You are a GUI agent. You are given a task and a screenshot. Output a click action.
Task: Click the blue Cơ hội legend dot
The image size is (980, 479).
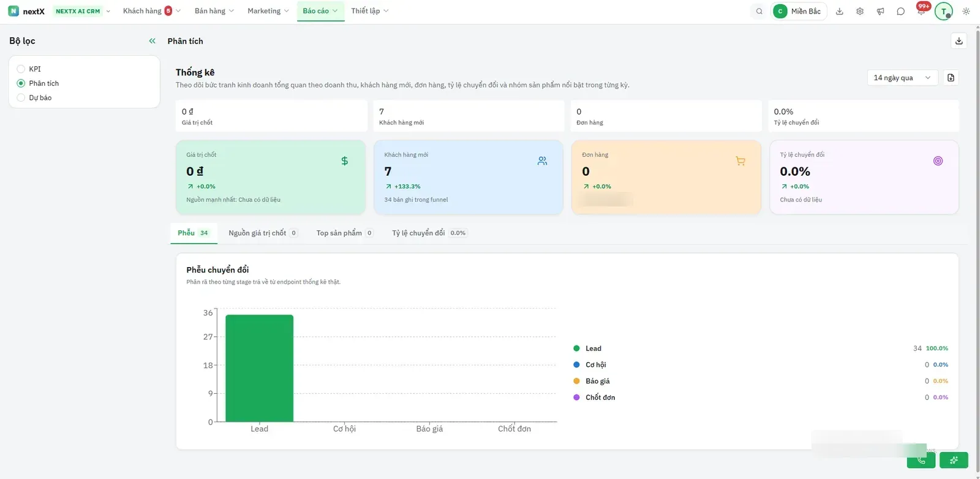tap(576, 364)
